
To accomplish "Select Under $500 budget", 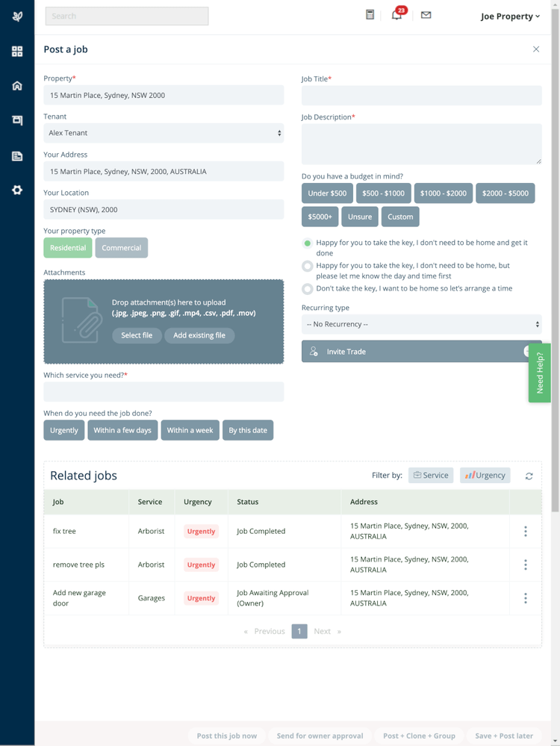I will coord(327,193).
